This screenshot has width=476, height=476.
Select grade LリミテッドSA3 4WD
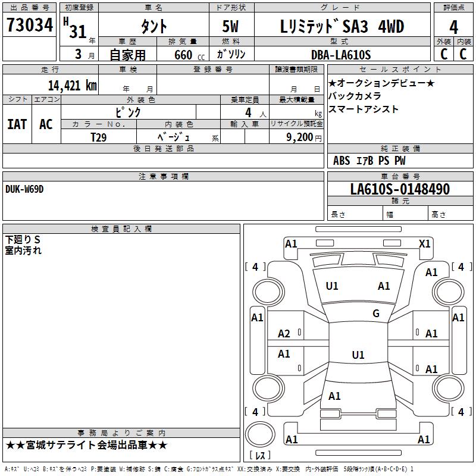(x=342, y=26)
